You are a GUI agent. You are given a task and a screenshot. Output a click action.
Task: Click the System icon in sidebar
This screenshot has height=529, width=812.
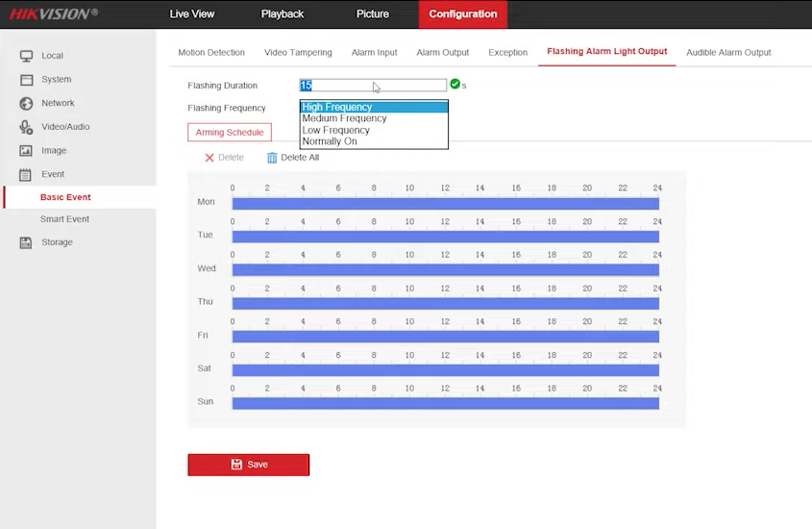coord(26,80)
